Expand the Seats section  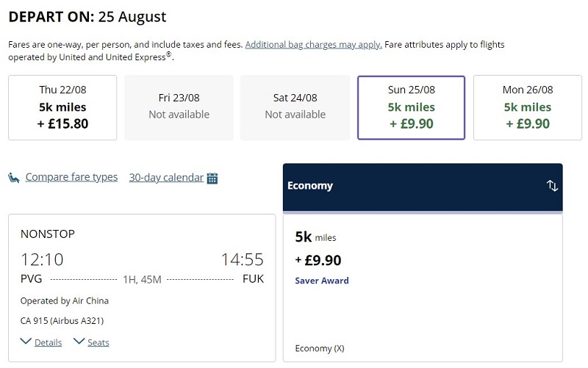pyautogui.click(x=98, y=342)
